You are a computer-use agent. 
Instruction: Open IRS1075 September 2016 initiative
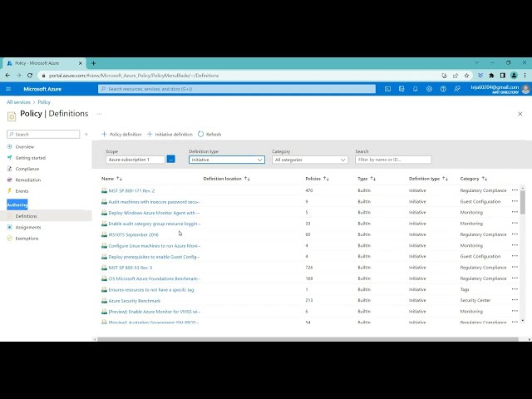point(134,234)
